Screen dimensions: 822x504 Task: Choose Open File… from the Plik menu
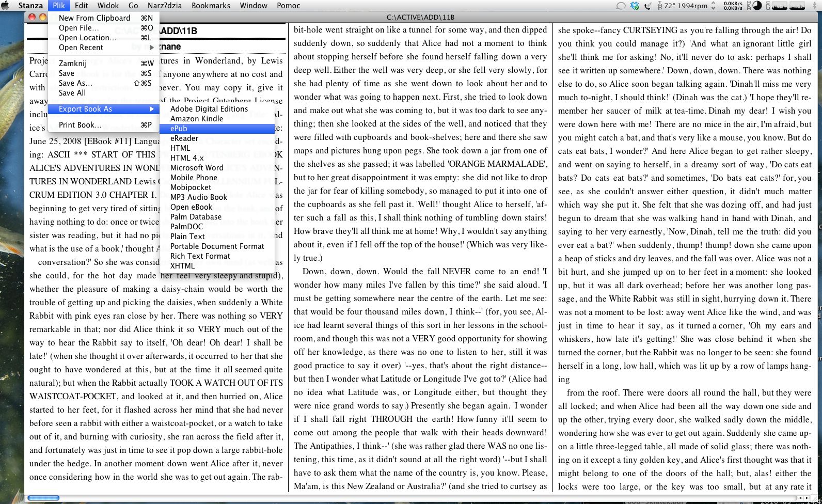(x=104, y=28)
